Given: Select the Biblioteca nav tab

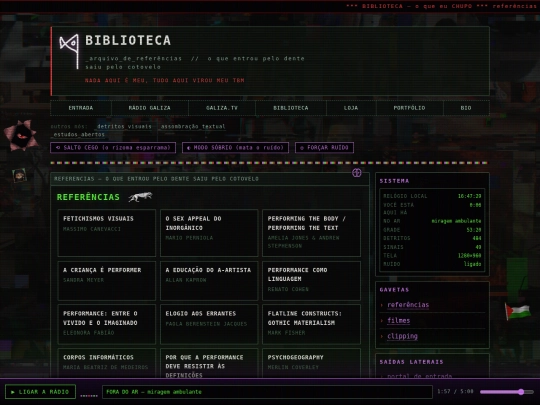Looking at the screenshot, I should (x=291, y=108).
